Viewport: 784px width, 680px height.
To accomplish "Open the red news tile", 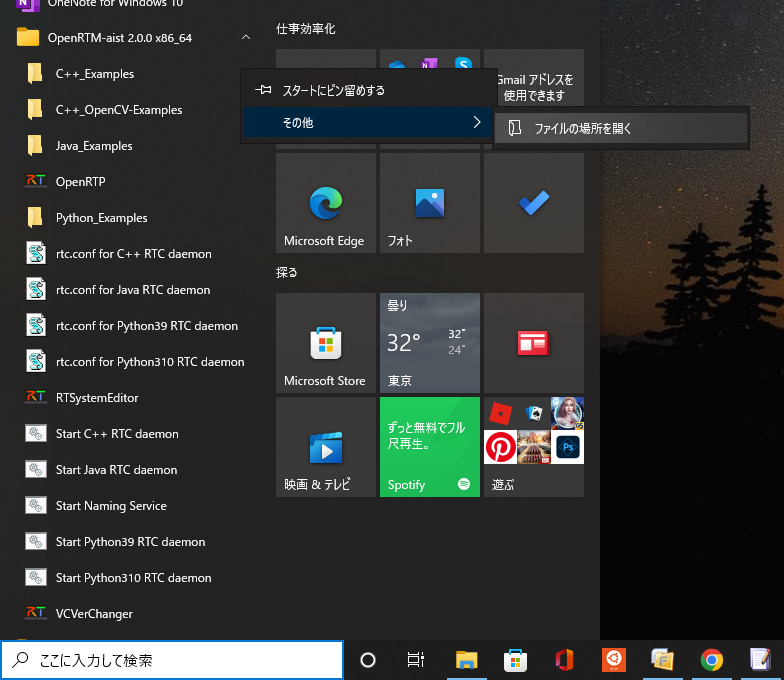I will point(534,343).
